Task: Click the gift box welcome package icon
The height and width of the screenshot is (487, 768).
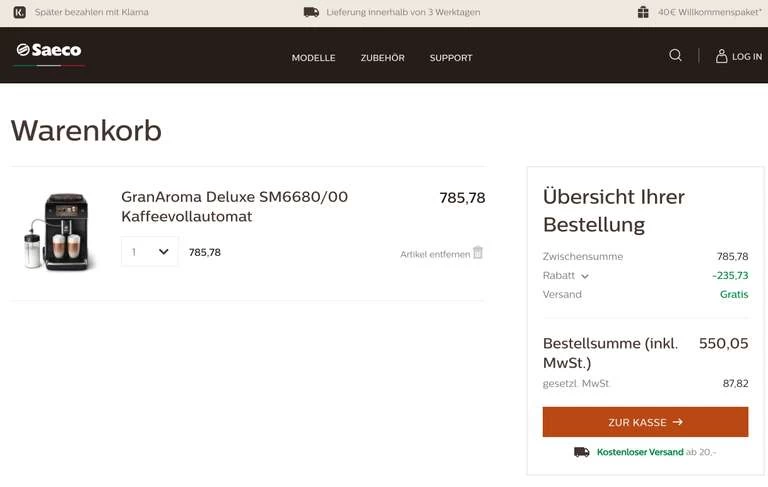Action: pos(643,12)
